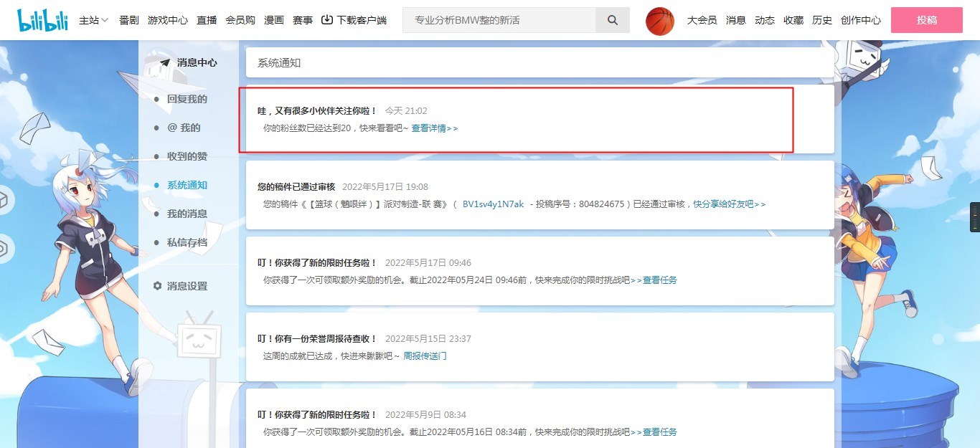Click the gear icon beside 消息设置
980x448 pixels.
tap(158, 285)
